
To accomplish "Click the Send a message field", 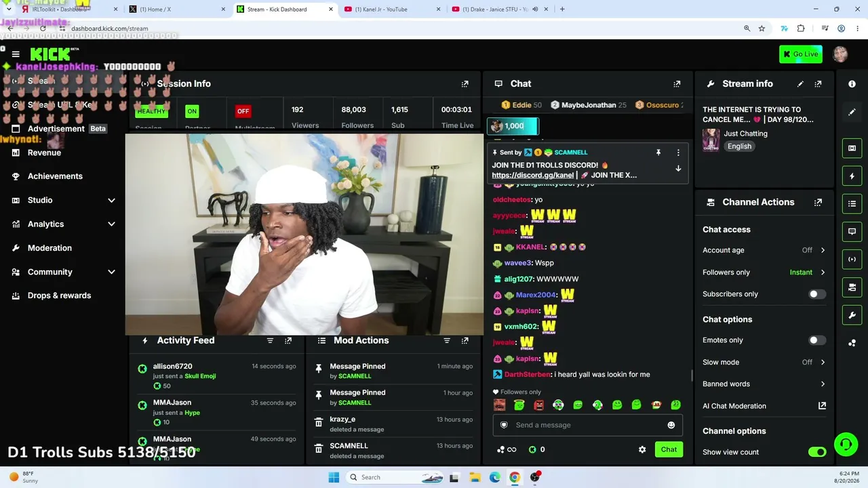I will tap(587, 425).
